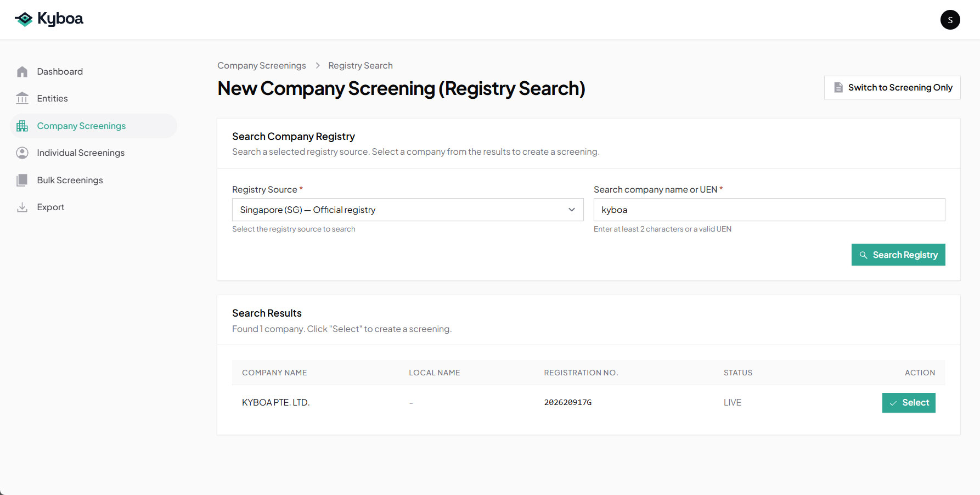
Task: Click the Search Company Registry heading
Action: [294, 136]
